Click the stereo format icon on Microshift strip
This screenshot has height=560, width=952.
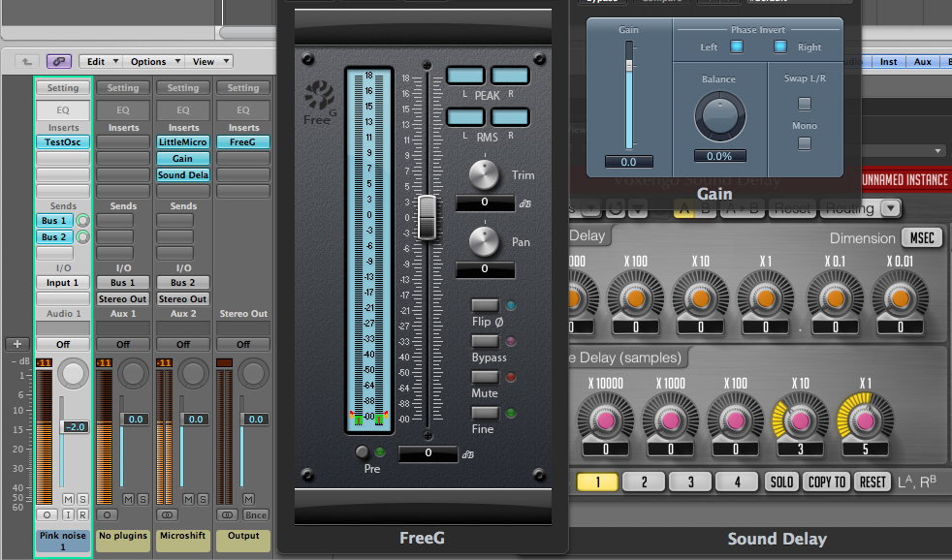tap(167, 514)
